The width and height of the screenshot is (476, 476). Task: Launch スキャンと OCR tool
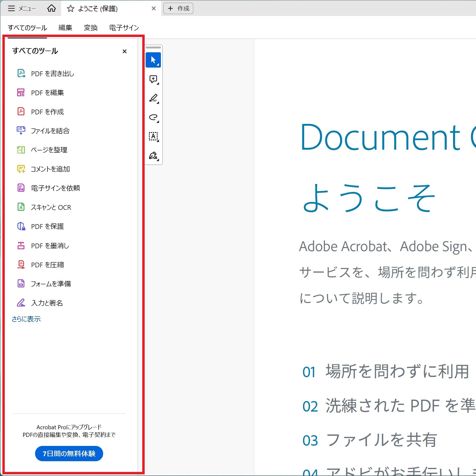tap(51, 207)
